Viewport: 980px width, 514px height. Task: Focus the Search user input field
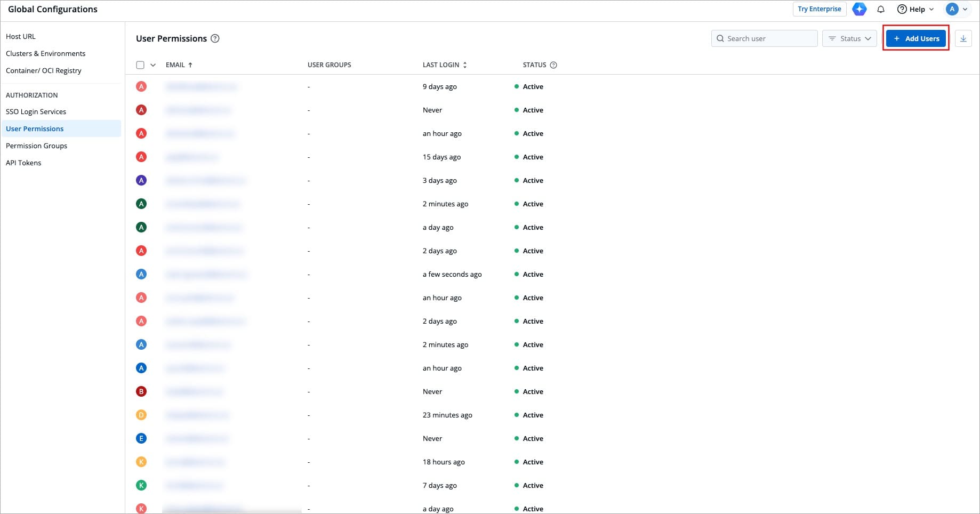click(769, 38)
